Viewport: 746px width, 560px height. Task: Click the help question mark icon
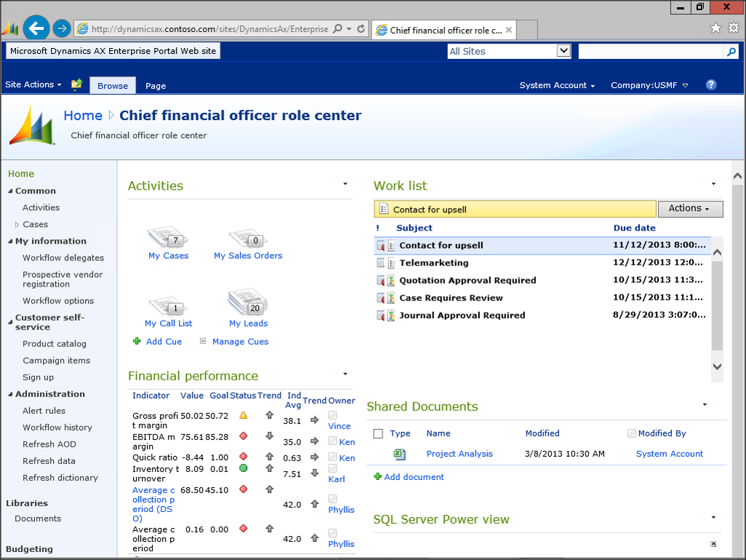(x=711, y=84)
